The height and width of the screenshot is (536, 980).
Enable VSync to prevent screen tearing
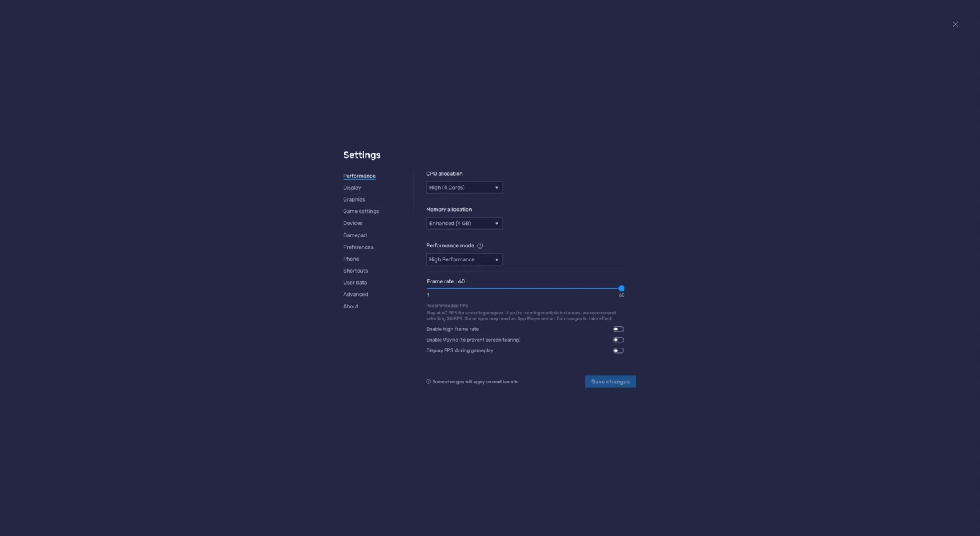tap(618, 340)
